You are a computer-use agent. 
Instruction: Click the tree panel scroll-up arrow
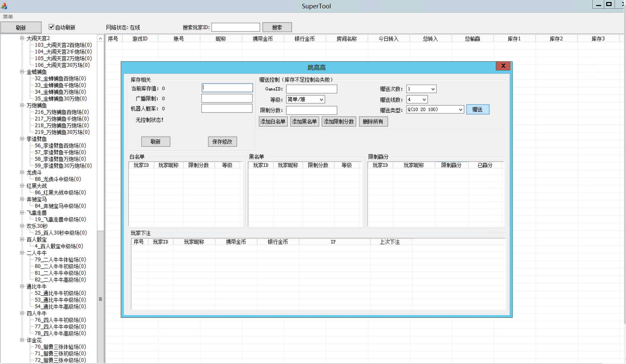pos(100,39)
